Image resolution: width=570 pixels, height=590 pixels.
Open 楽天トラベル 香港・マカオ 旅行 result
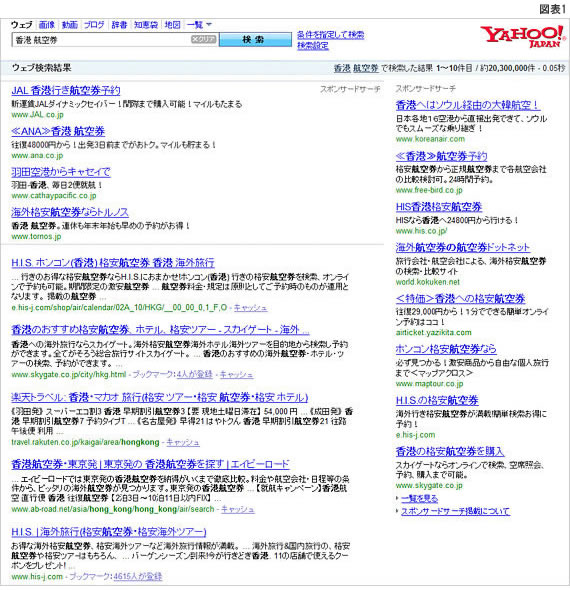160,397
